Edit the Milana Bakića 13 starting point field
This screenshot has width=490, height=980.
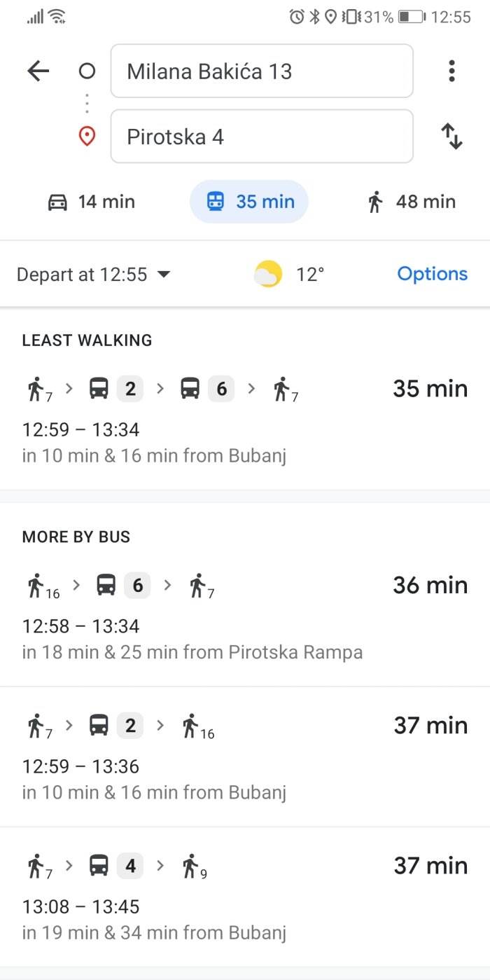(x=261, y=71)
